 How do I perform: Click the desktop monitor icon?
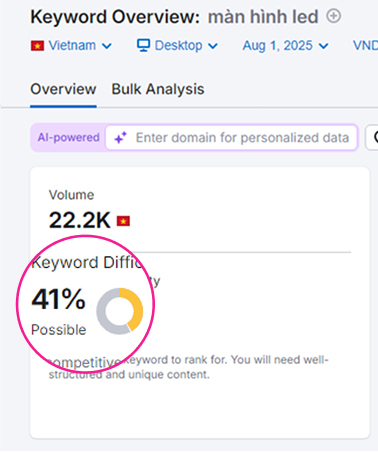[x=143, y=45]
